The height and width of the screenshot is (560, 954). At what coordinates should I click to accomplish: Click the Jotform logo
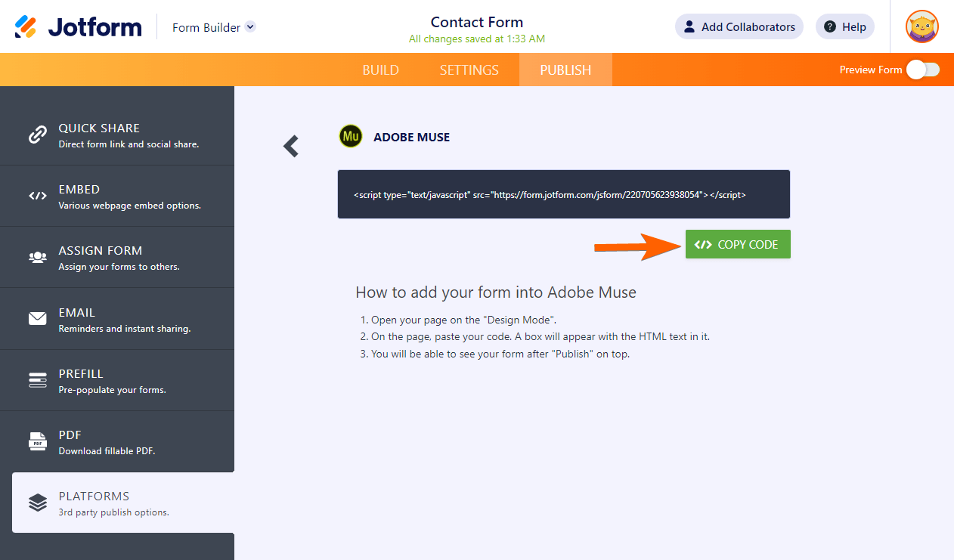[x=79, y=27]
